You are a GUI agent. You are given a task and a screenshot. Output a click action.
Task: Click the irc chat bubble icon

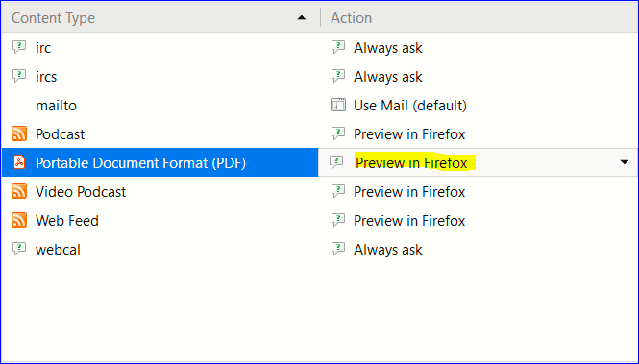tap(19, 47)
